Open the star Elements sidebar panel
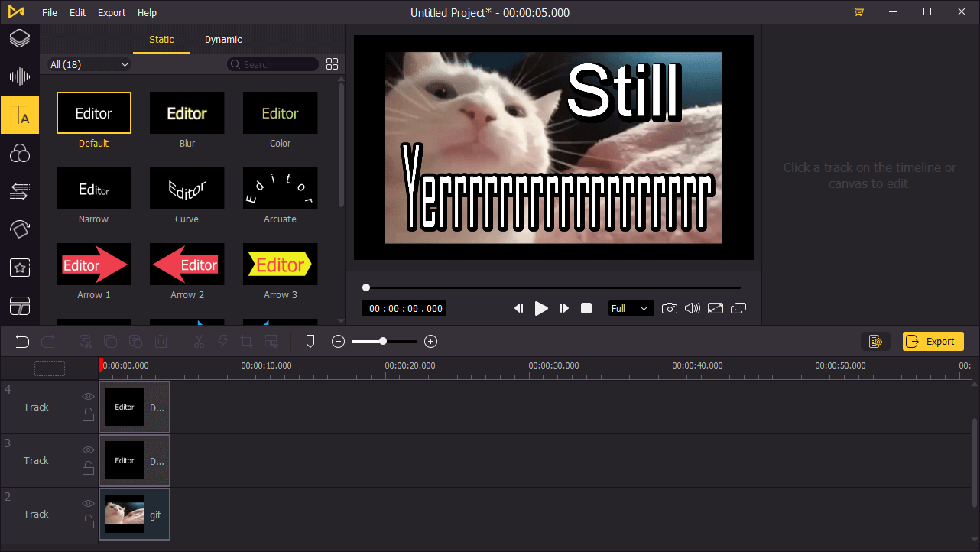Image resolution: width=980 pixels, height=552 pixels. click(20, 268)
